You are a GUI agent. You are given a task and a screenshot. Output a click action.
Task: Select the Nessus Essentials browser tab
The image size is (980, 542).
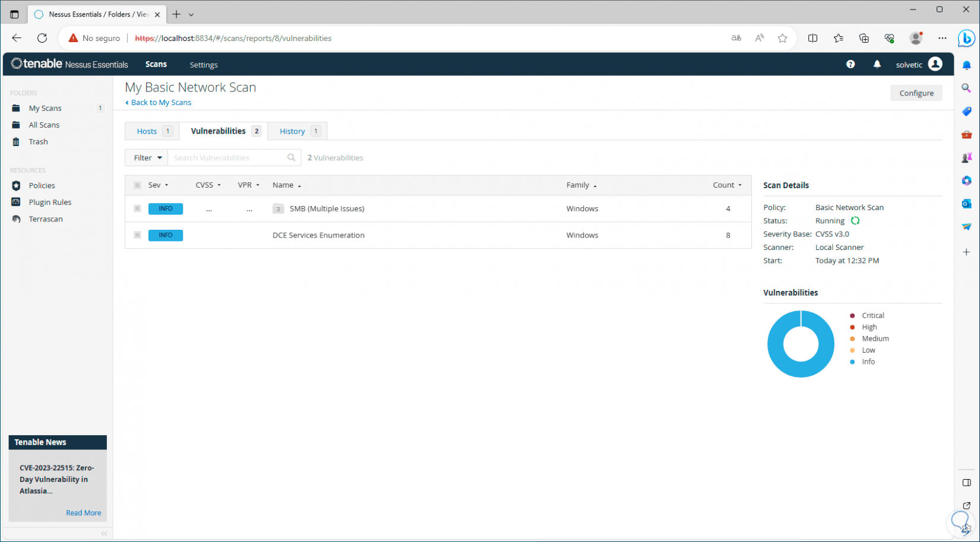[x=97, y=14]
